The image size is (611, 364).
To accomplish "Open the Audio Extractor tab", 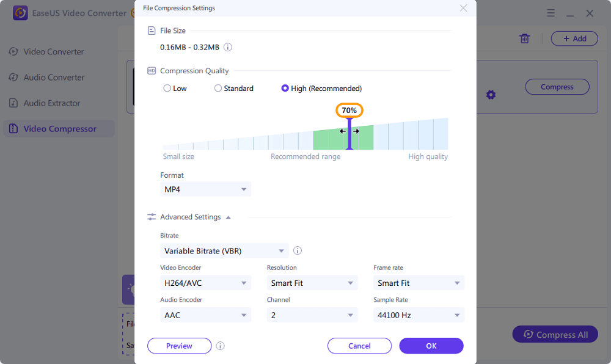I will (52, 103).
